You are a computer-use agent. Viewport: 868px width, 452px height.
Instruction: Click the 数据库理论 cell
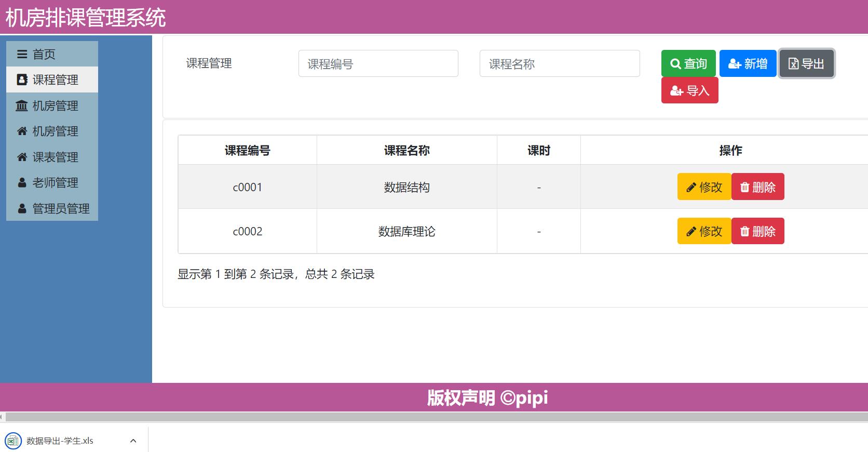click(x=406, y=231)
